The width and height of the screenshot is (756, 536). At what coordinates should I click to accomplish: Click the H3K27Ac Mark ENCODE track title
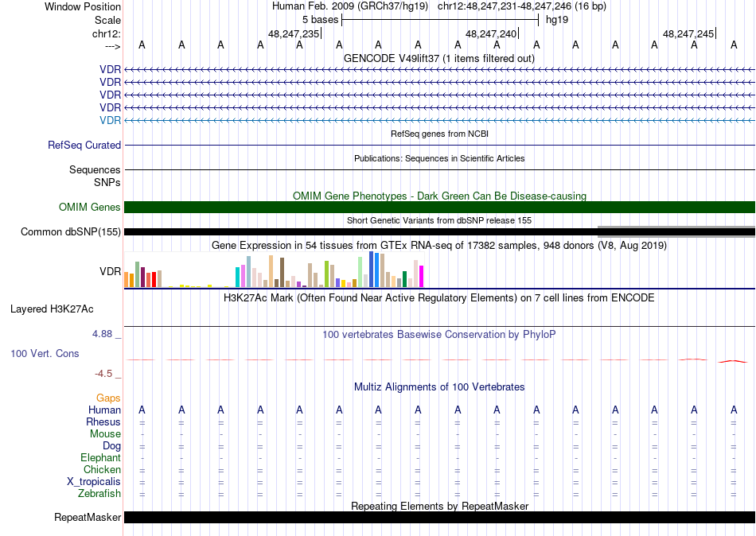438,298
